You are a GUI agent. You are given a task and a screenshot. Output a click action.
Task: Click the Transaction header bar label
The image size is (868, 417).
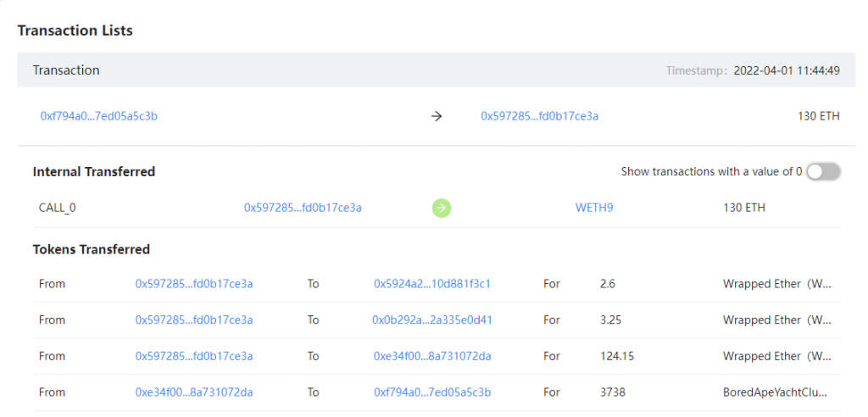66,70
